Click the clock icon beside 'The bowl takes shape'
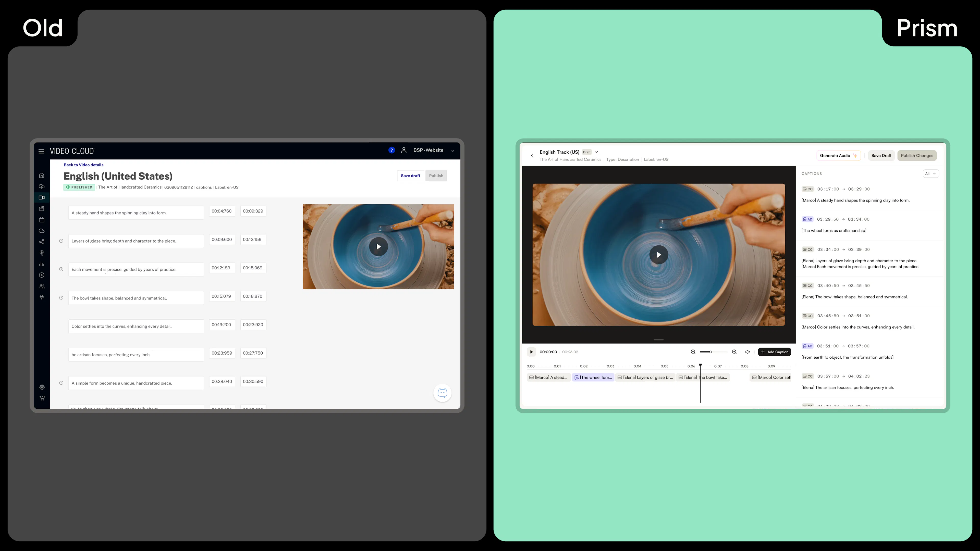The image size is (980, 551). point(61,298)
